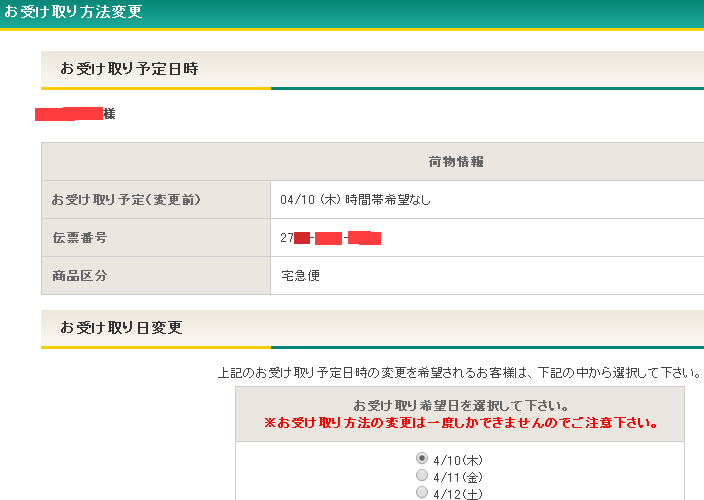Pick the 4/12(土) radio option
The width and height of the screenshot is (704, 500).
(421, 492)
